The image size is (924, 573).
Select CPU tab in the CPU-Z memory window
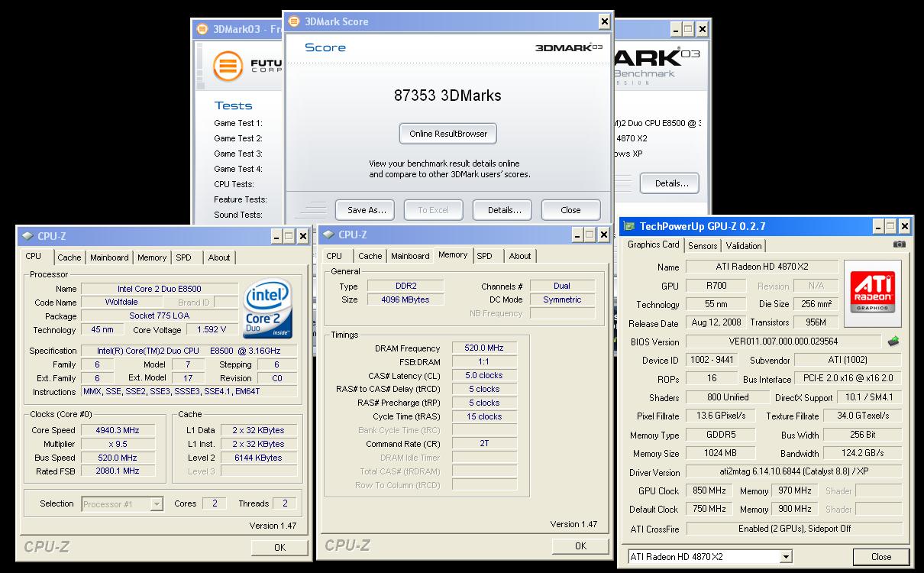click(x=334, y=256)
